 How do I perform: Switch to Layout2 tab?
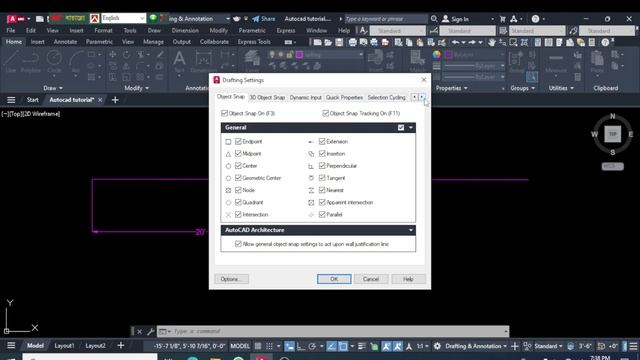[x=96, y=346]
